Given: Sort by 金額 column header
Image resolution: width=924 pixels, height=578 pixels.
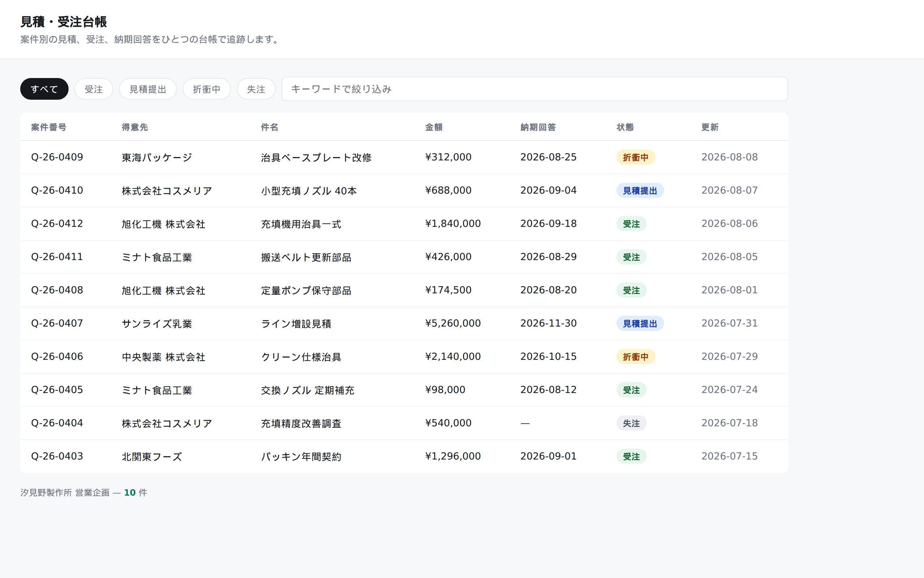Looking at the screenshot, I should pos(434,127).
